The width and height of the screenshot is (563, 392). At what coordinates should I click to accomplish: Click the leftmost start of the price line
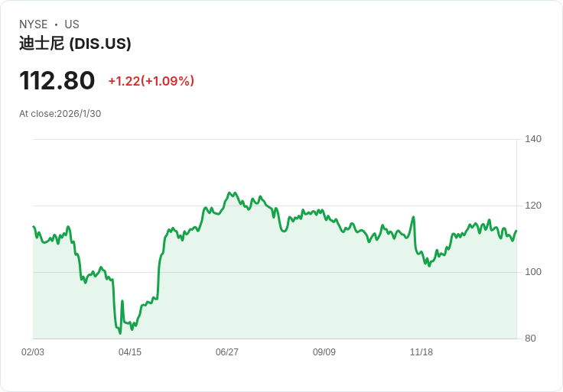click(x=34, y=227)
